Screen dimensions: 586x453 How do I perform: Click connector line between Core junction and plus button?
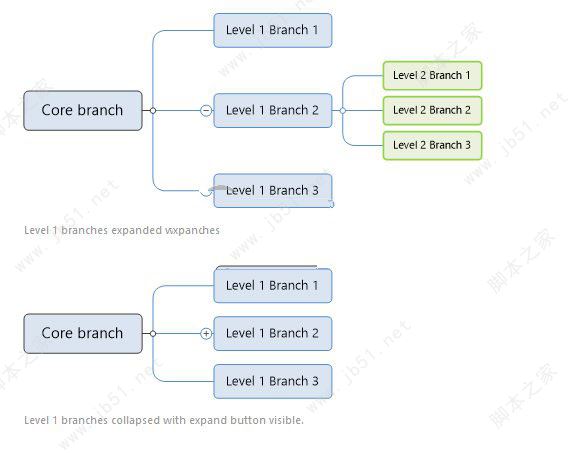(x=178, y=333)
